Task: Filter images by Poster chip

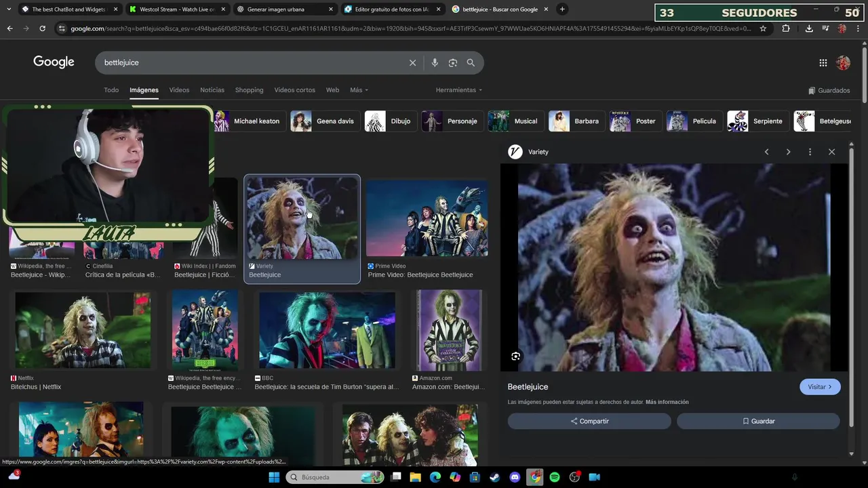Action: pos(635,121)
